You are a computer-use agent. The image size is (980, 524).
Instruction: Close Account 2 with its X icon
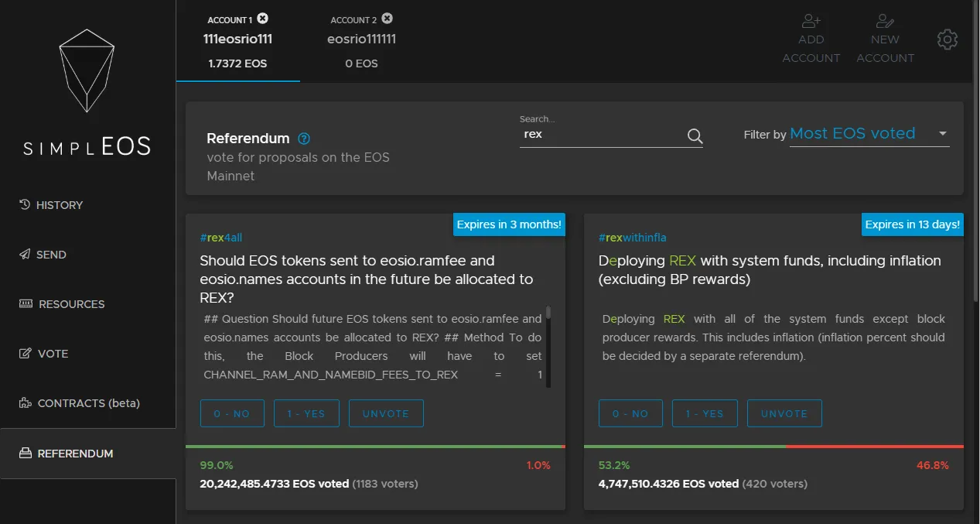point(387,19)
